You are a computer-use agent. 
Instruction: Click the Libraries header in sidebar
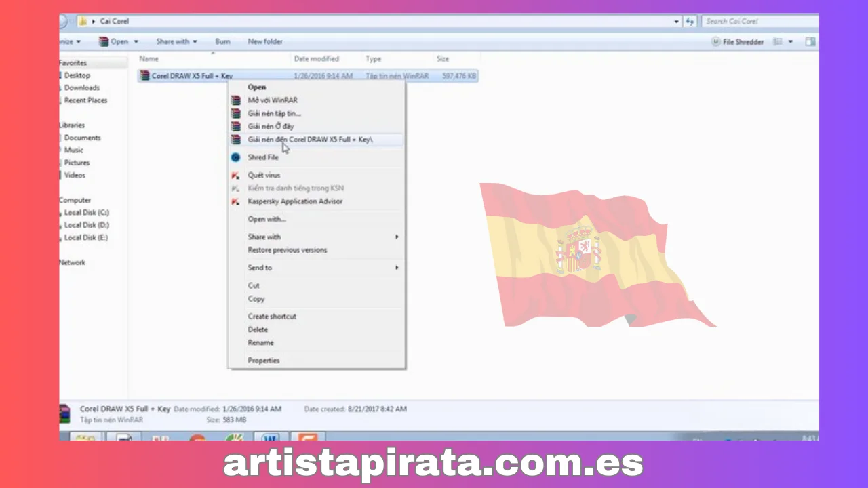point(72,125)
